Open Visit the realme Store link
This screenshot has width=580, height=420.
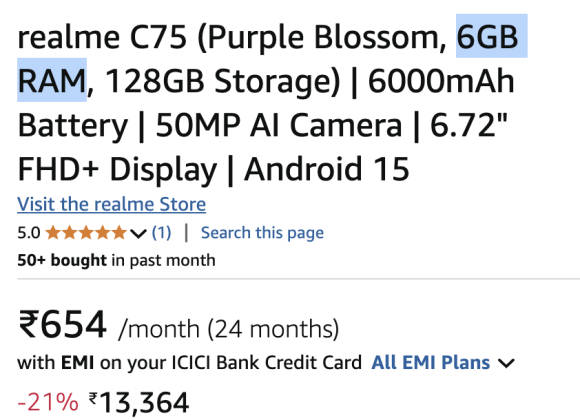pos(111,204)
